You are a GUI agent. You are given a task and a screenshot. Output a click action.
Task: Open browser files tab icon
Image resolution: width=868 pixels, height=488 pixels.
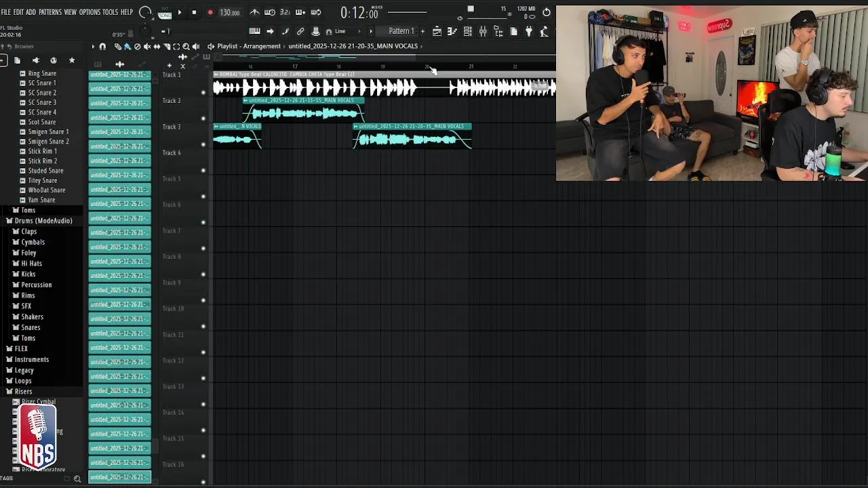pos(17,60)
